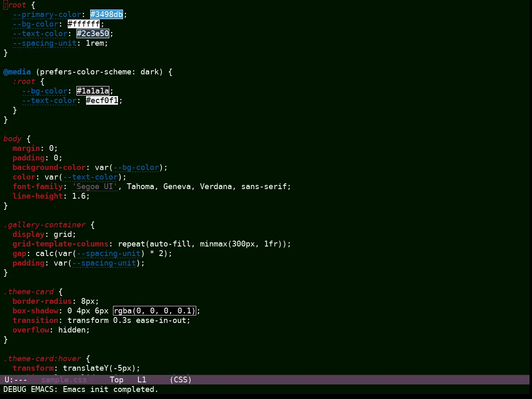Click the Geneva font name

[177, 187]
